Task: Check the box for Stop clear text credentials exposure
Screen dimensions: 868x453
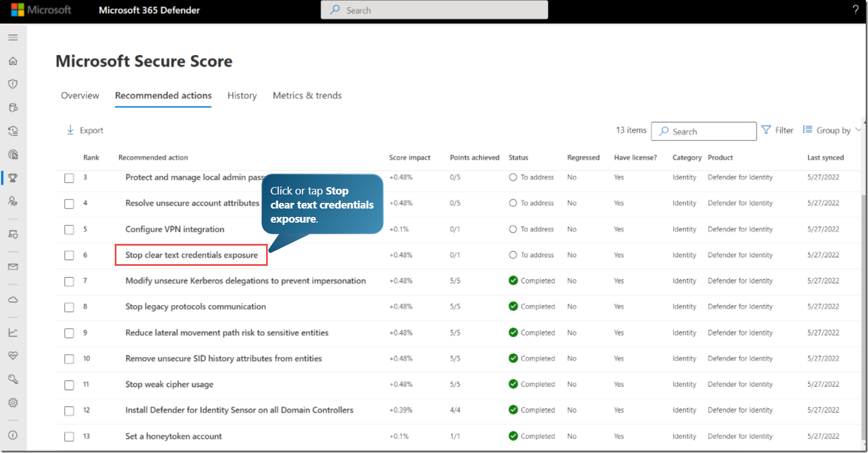Action: point(69,256)
